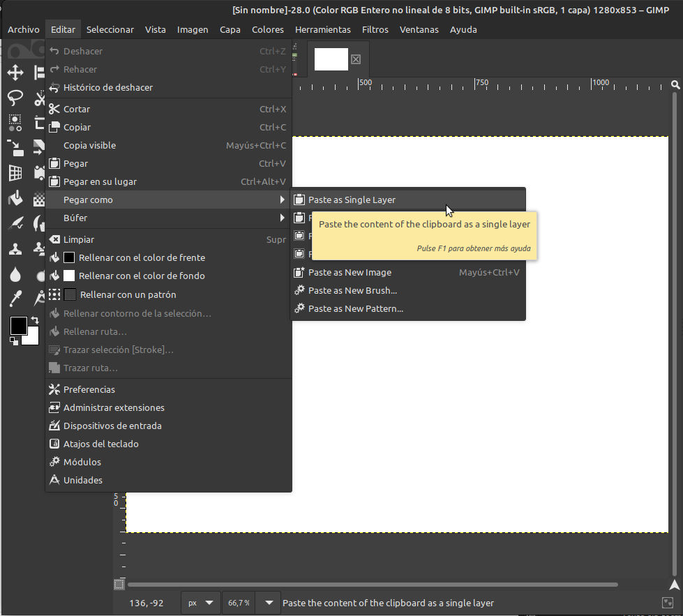This screenshot has width=683, height=616.
Task: Choose Paste as New Image
Action: tap(408, 272)
